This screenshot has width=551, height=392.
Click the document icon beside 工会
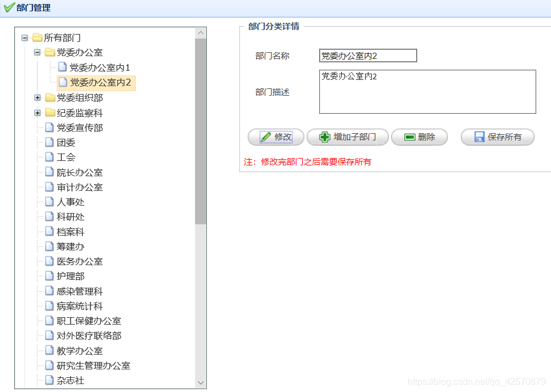(x=49, y=157)
